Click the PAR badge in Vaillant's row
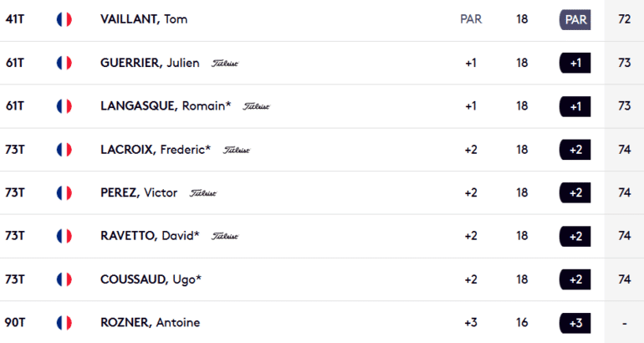644x343 pixels. coord(575,19)
